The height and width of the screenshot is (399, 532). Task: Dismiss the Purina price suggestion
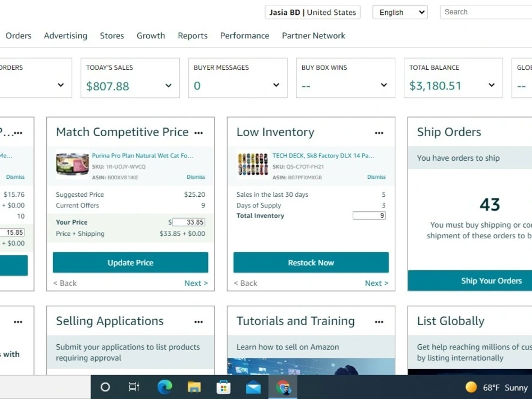coord(196,177)
